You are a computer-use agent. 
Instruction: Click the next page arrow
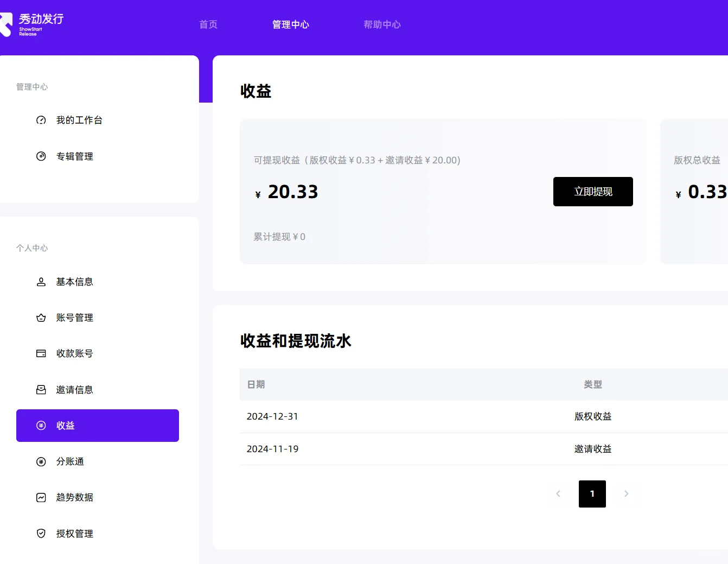click(626, 494)
